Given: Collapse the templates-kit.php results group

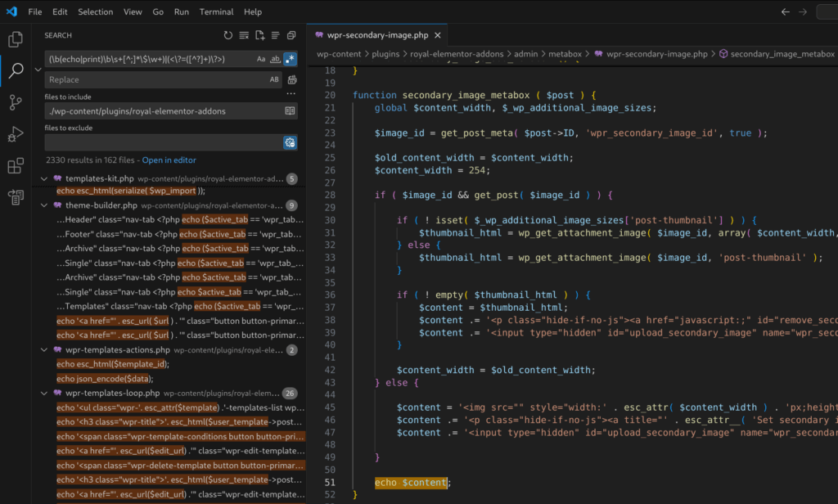Looking at the screenshot, I should point(45,178).
